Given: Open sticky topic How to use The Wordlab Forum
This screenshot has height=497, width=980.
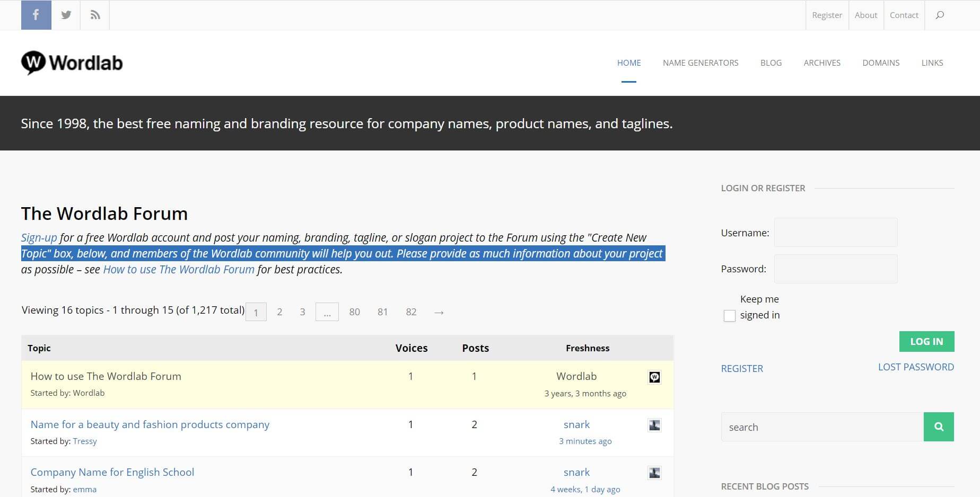Looking at the screenshot, I should coord(106,376).
